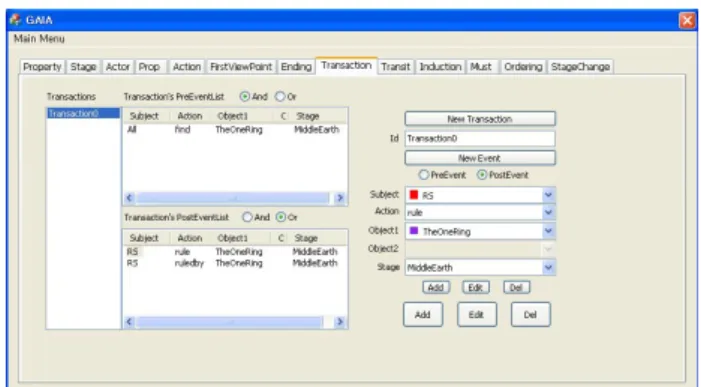The width and height of the screenshot is (701, 387).
Task: Click the New Event button
Action: click(x=480, y=158)
